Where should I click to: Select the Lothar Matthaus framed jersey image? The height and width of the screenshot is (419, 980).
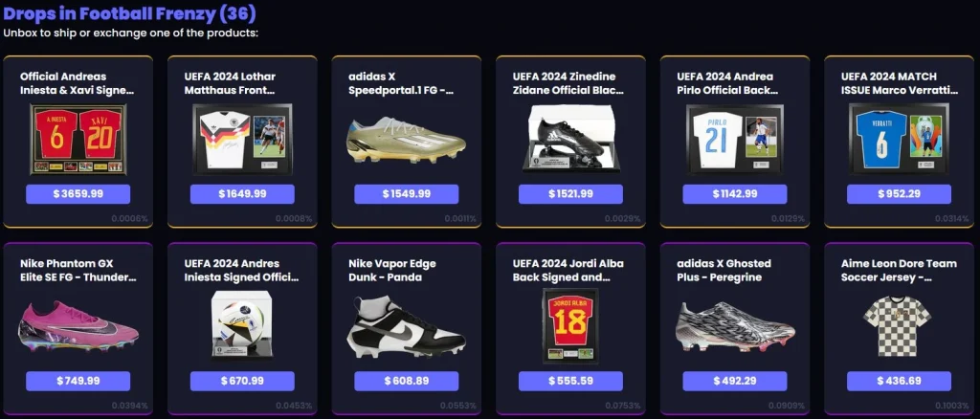tap(242, 138)
